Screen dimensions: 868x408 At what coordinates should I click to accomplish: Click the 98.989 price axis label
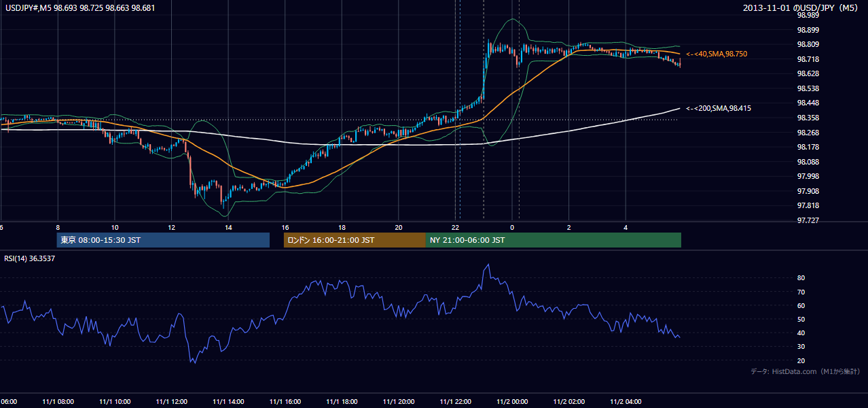click(807, 15)
